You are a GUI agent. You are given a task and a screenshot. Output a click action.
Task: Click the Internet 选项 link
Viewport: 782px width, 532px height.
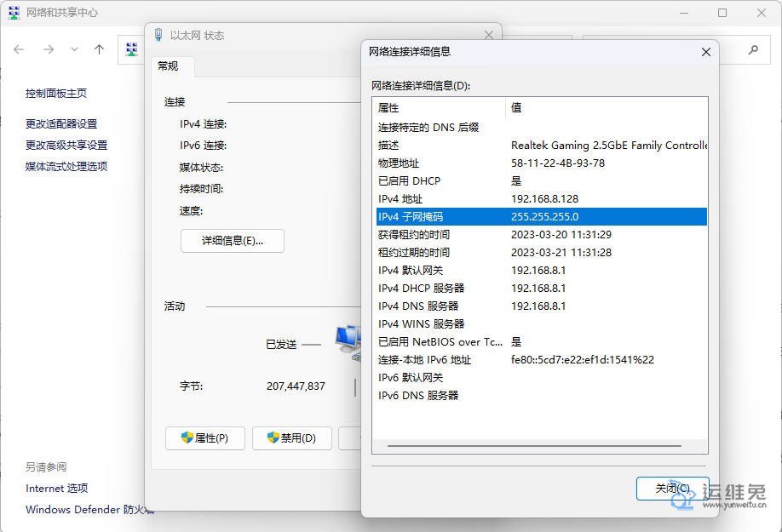[x=56, y=488]
